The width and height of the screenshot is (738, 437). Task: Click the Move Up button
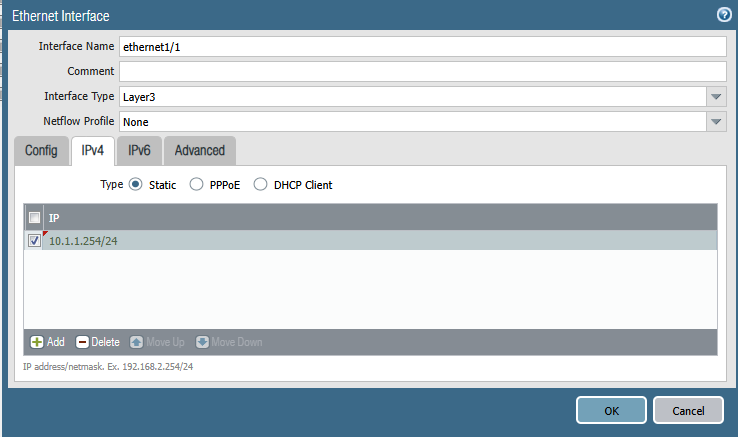point(157,342)
